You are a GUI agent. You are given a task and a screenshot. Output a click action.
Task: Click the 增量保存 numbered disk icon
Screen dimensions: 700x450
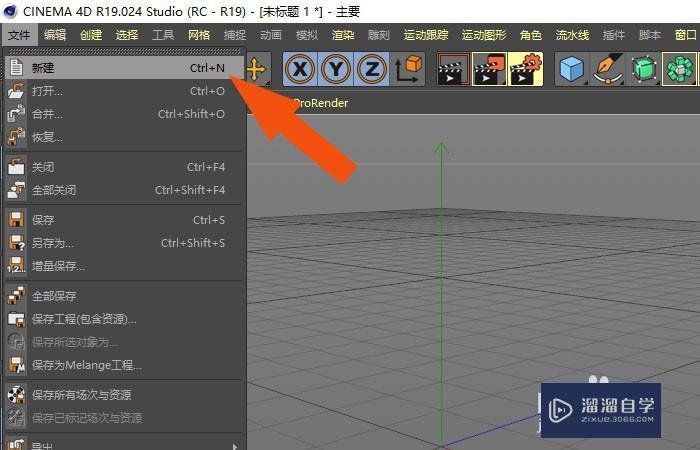(x=16, y=266)
